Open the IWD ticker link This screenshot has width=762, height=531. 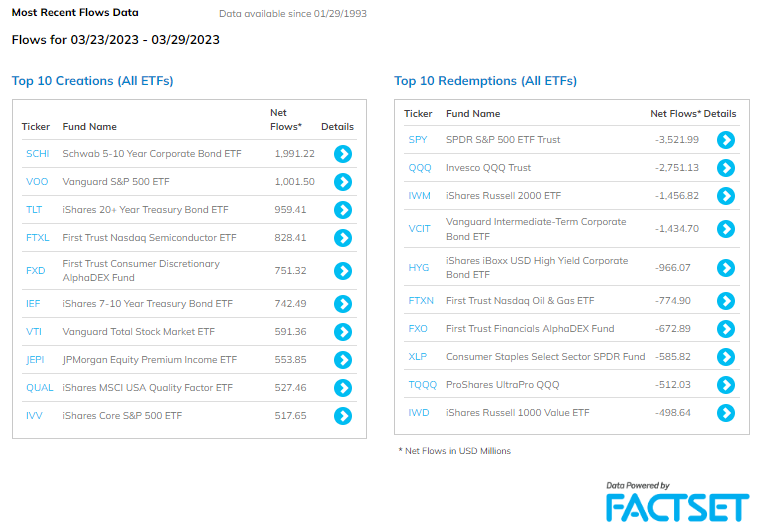419,413
